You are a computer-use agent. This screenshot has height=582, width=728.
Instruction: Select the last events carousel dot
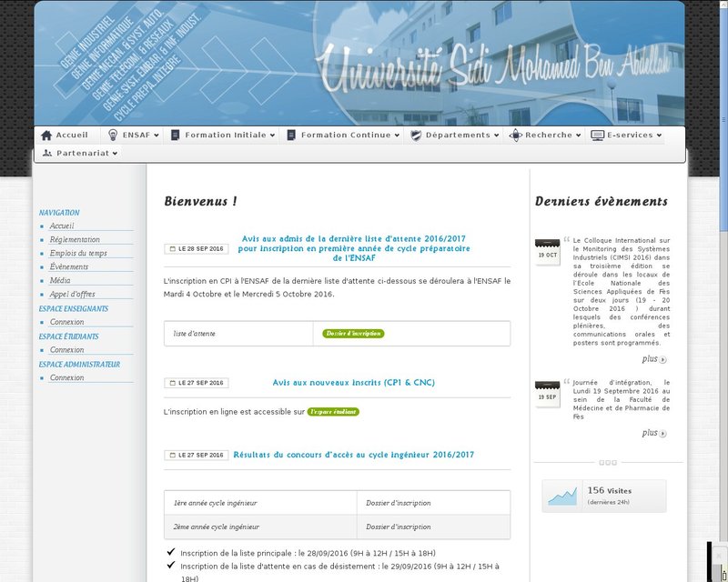point(614,463)
